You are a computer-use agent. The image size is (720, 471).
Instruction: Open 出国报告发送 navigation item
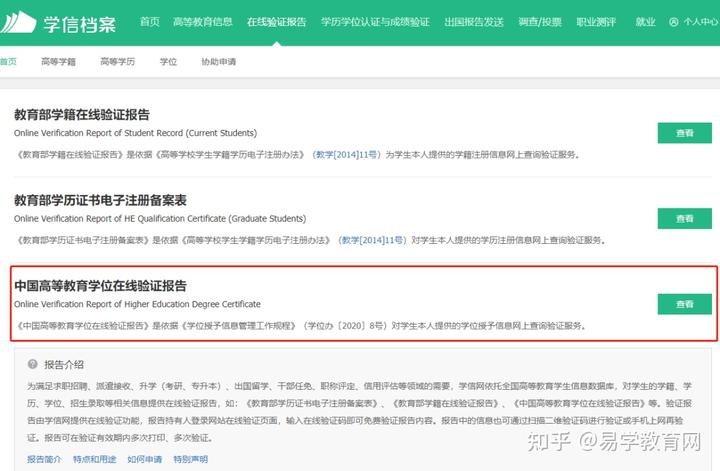pos(474,22)
